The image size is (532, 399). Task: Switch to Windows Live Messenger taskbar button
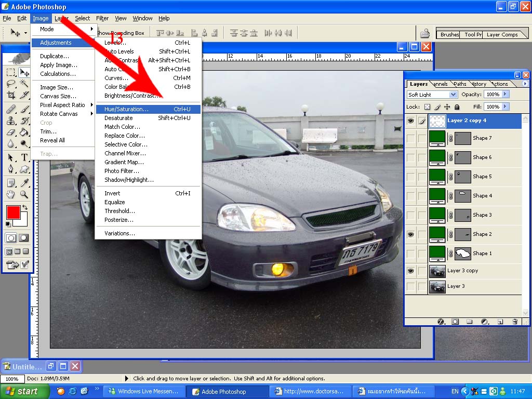tap(143, 391)
